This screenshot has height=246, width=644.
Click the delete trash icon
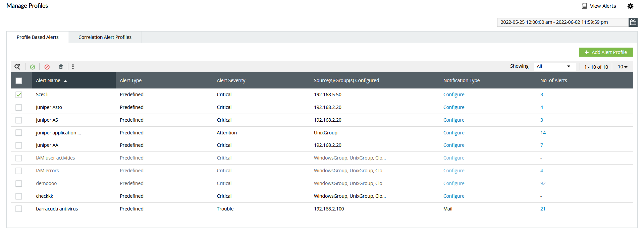61,67
